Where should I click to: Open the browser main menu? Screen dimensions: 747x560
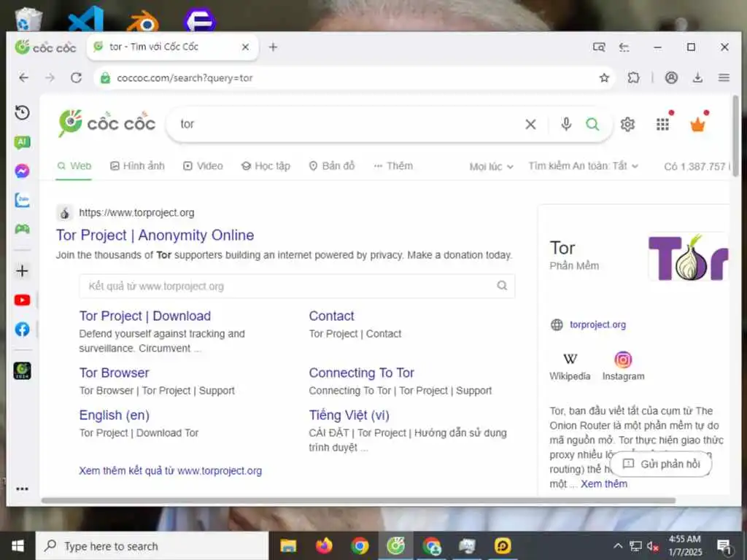coord(724,77)
